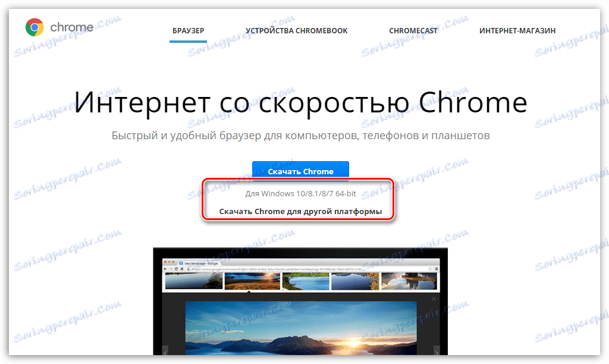Open УСТРОЙСТВА CHROMEBOOK menu item

296,31
